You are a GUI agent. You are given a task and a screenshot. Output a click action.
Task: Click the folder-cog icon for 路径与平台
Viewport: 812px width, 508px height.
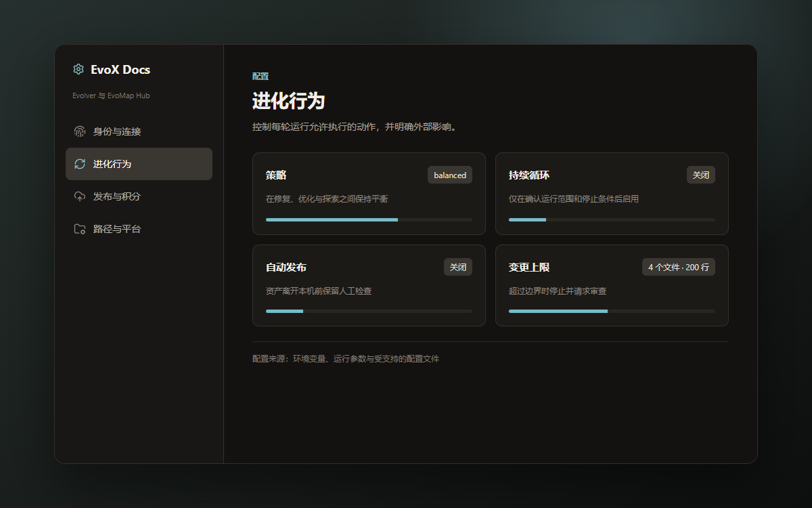tap(80, 229)
